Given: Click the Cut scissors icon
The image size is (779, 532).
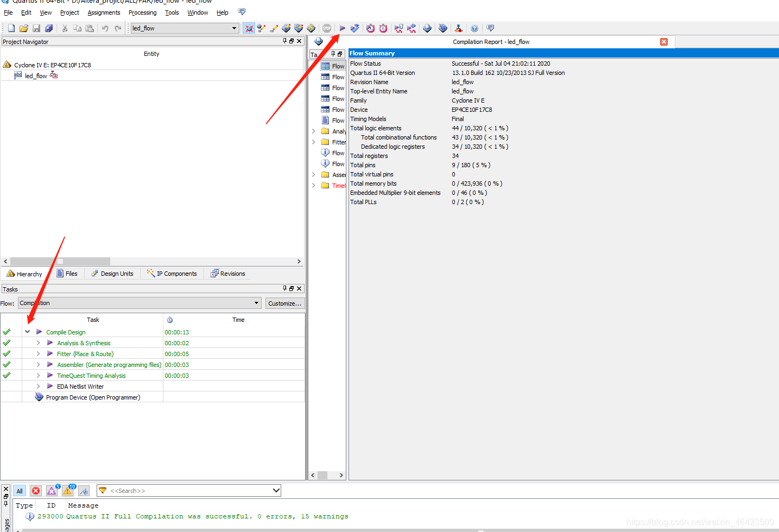Looking at the screenshot, I should pos(65,28).
